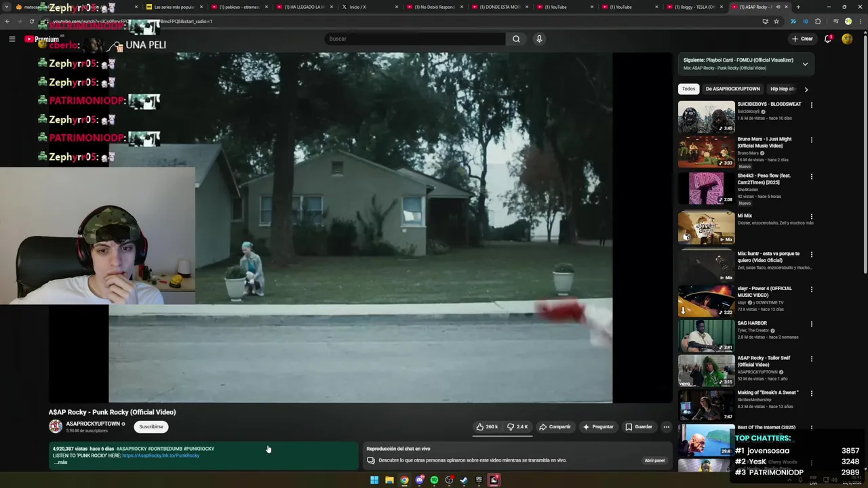This screenshot has width=868, height=488.
Task: Open options for slayr - Power 4
Action: tap(811, 289)
